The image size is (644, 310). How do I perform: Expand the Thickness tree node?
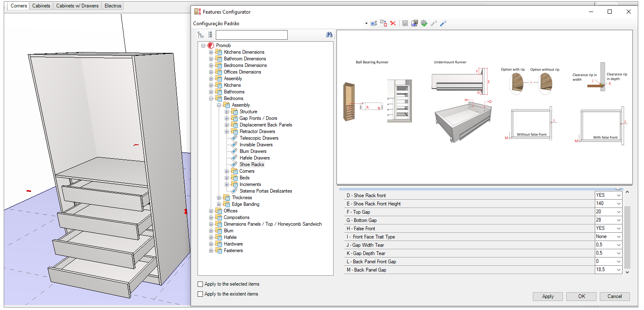[x=219, y=198]
